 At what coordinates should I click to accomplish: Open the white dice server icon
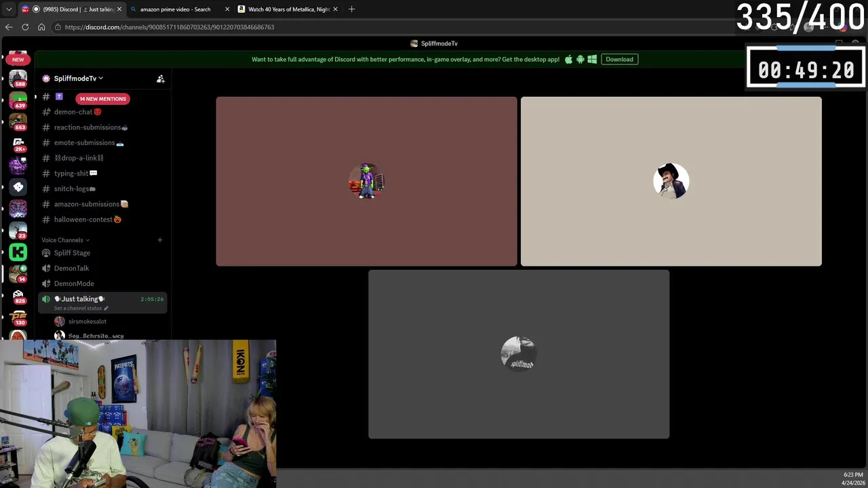point(18,187)
